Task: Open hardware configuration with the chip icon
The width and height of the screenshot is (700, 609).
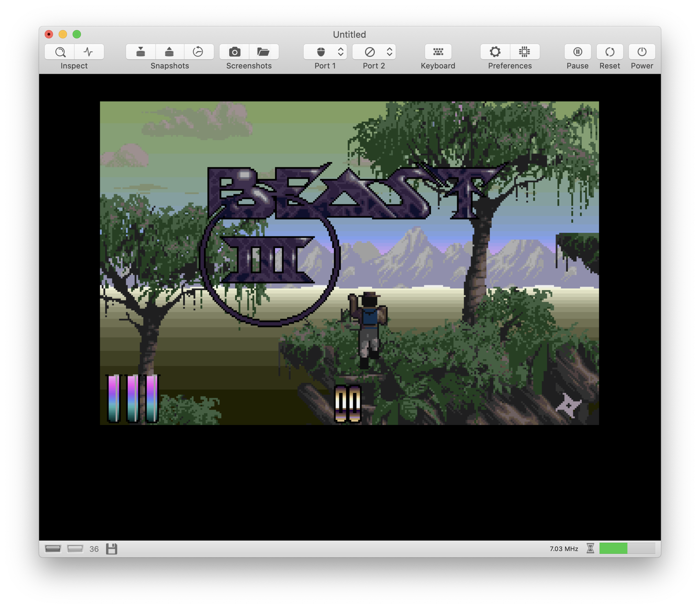Action: (x=524, y=52)
